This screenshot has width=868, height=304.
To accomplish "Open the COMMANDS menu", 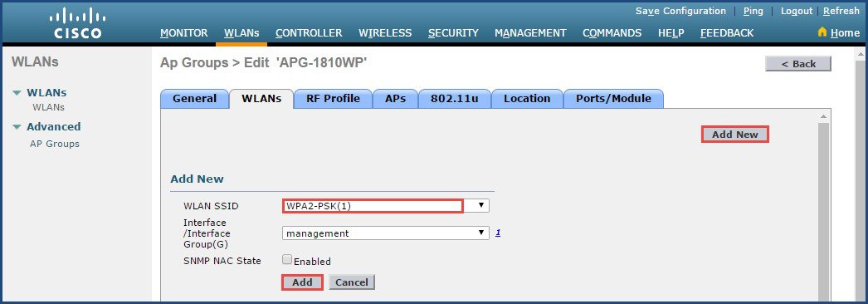I will (612, 32).
